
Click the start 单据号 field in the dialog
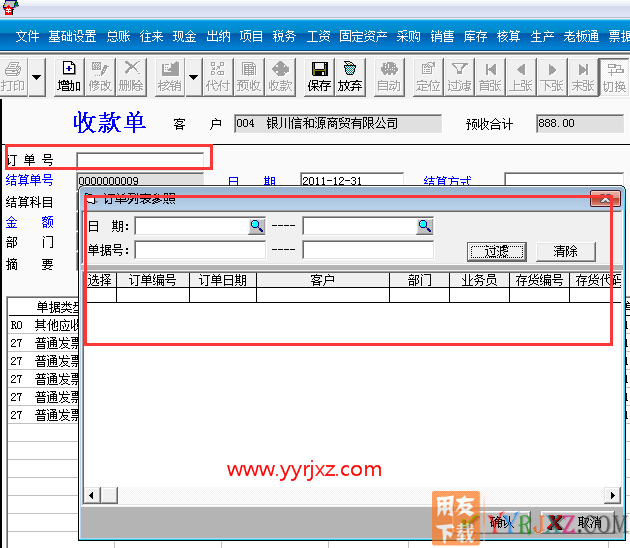pyautogui.click(x=200, y=250)
